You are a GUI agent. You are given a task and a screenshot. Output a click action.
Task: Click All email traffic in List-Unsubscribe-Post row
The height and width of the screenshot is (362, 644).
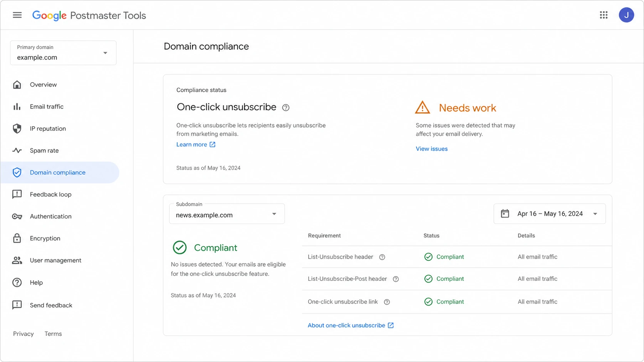tap(537, 279)
